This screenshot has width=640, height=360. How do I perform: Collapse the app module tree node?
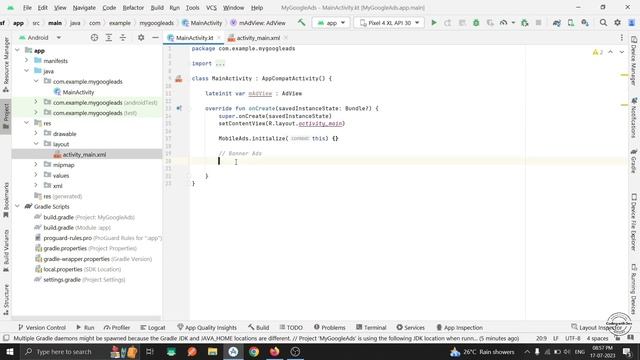17,50
